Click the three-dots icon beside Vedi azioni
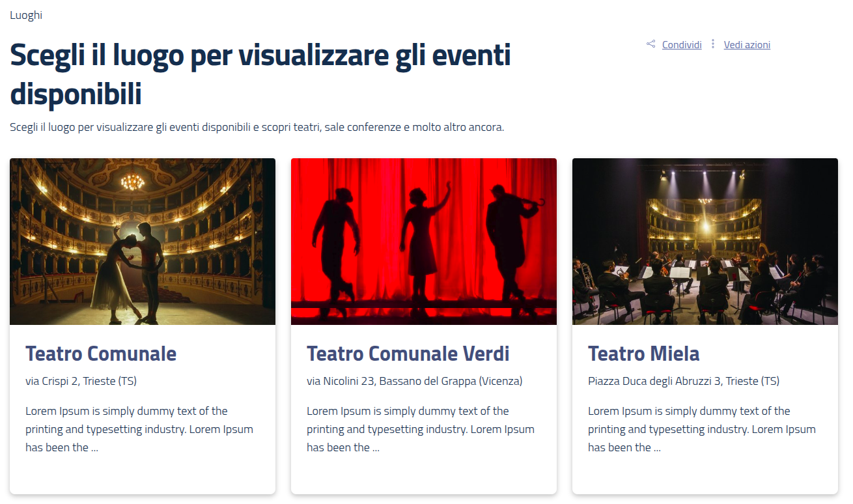853x504 pixels. [713, 44]
